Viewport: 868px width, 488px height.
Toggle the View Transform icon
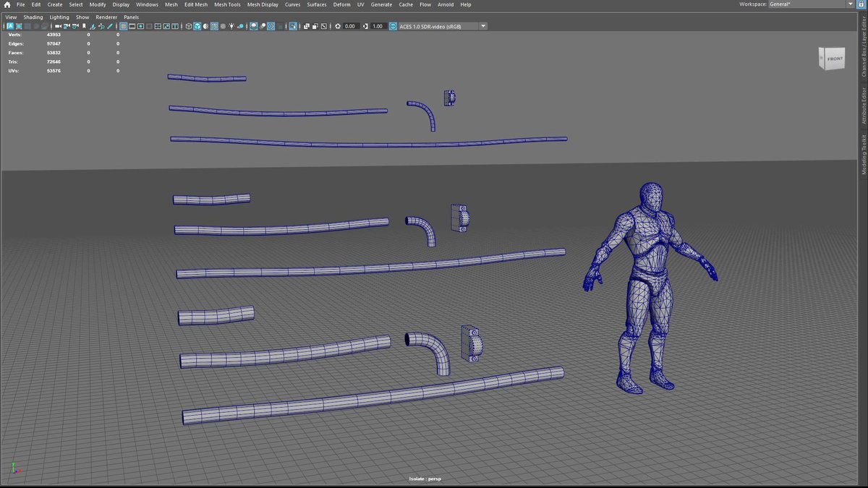click(x=393, y=26)
